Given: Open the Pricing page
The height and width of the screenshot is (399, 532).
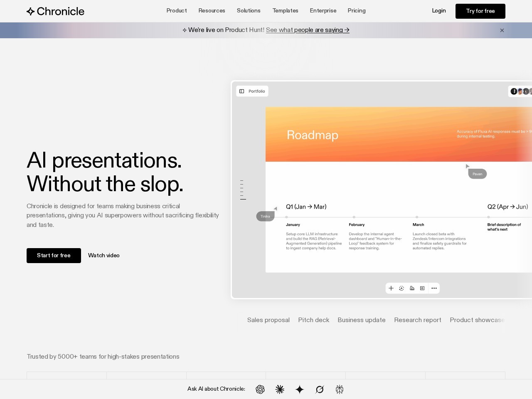Looking at the screenshot, I should pyautogui.click(x=357, y=11).
